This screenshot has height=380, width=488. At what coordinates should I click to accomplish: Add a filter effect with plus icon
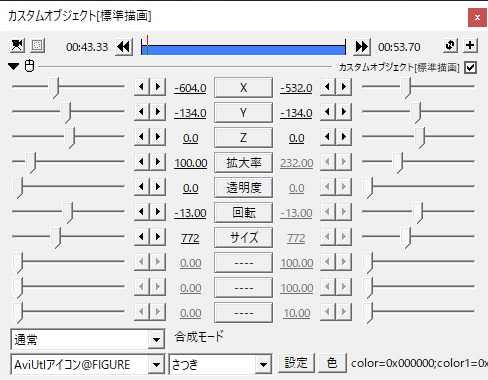click(x=470, y=45)
